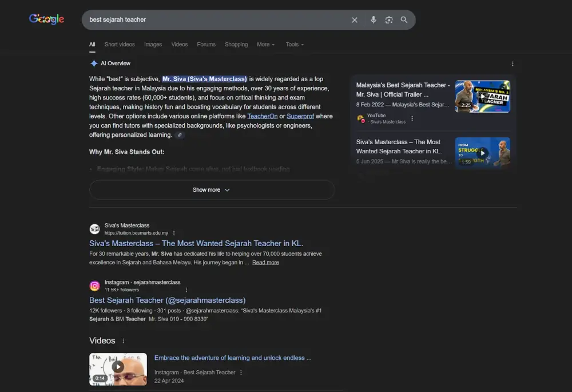Select the All results tab
This screenshot has height=392, width=572.
click(92, 45)
